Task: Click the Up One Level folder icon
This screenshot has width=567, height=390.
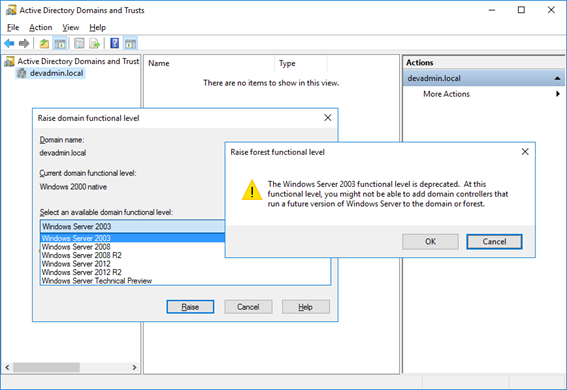Action: click(44, 44)
